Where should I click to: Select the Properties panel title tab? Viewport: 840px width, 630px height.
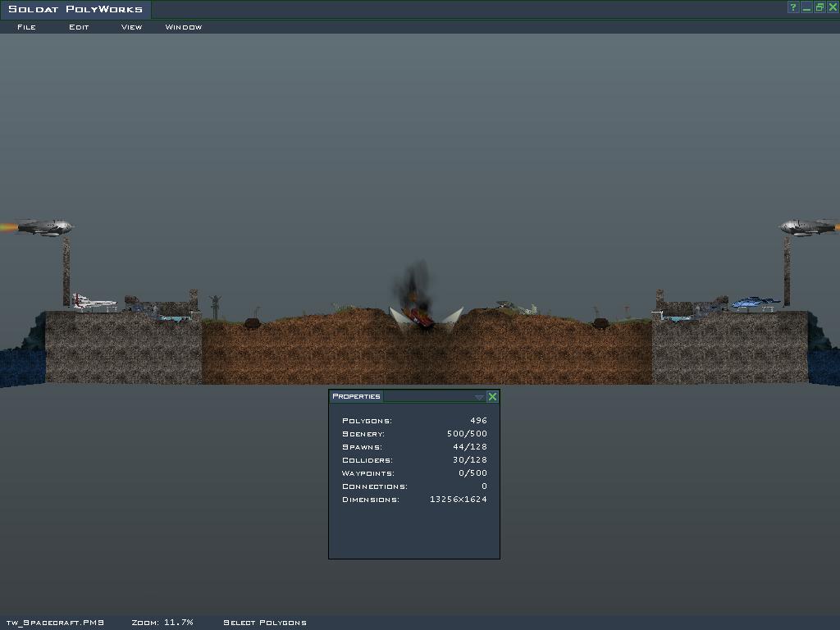coord(356,396)
